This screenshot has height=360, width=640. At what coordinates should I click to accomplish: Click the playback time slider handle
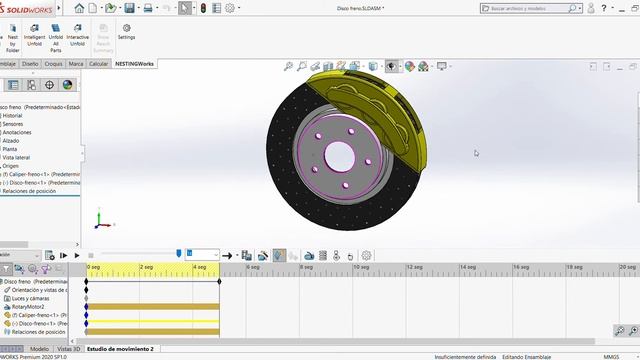coord(178,253)
